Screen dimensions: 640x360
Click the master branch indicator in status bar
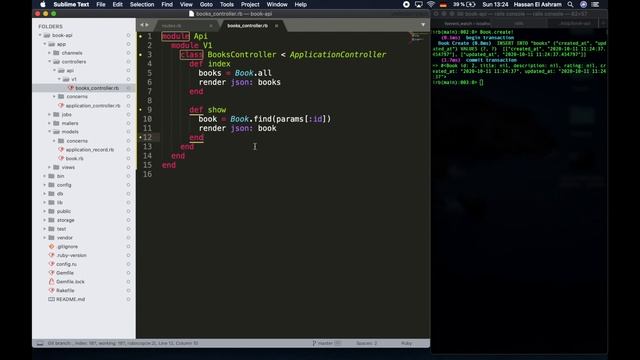point(325,343)
